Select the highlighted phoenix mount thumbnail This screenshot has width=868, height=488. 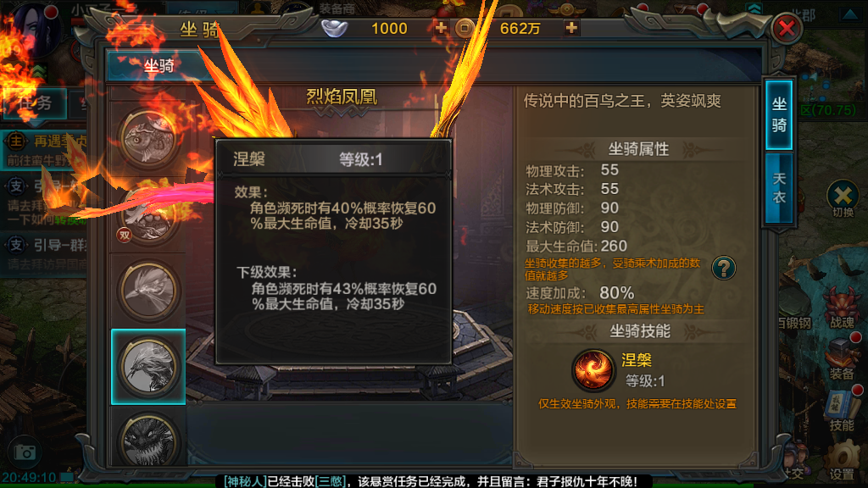coord(148,366)
